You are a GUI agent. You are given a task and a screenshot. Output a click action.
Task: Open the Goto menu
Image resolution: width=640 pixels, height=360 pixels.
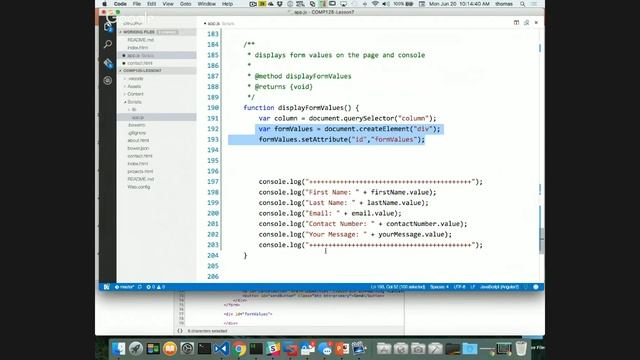pyautogui.click(x=185, y=4)
